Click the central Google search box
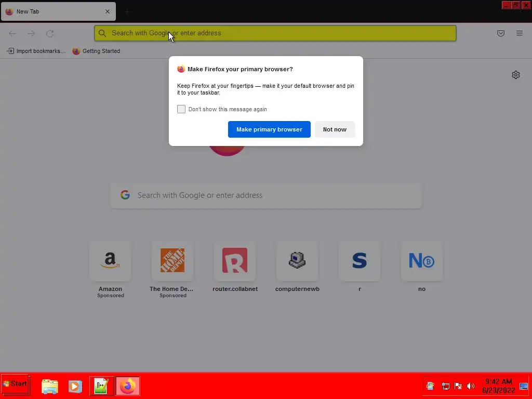 (x=266, y=195)
